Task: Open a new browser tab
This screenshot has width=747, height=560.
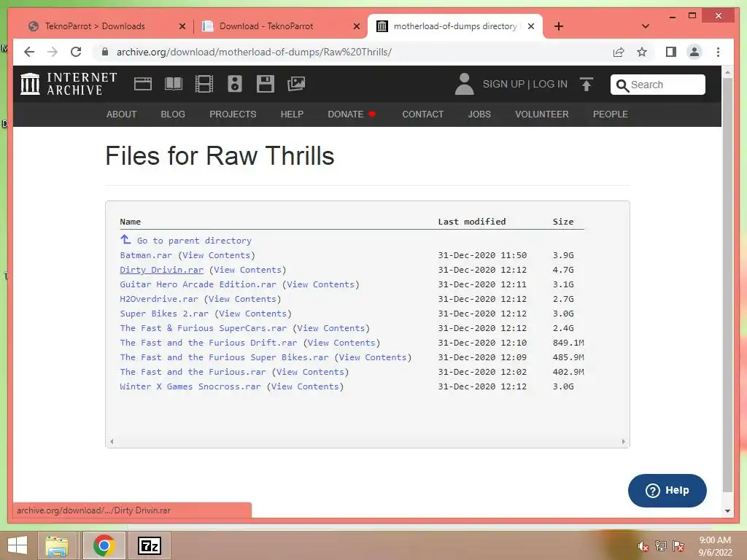Action: (559, 26)
